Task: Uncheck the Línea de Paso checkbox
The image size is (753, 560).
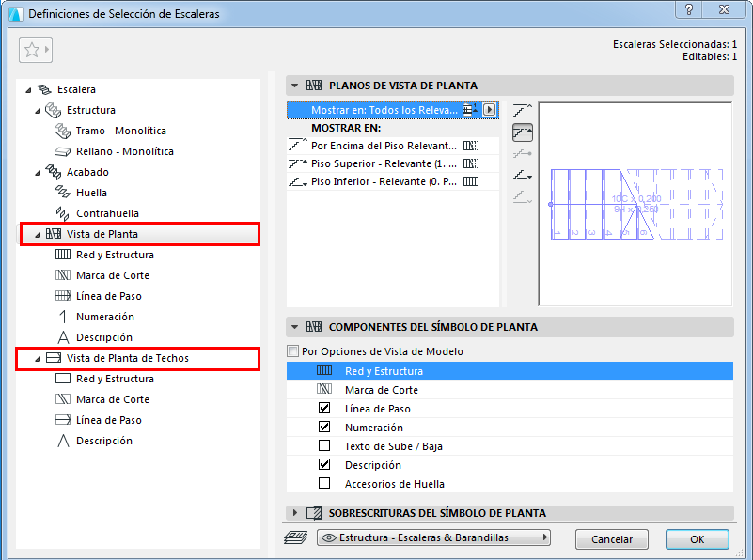Action: tap(324, 409)
